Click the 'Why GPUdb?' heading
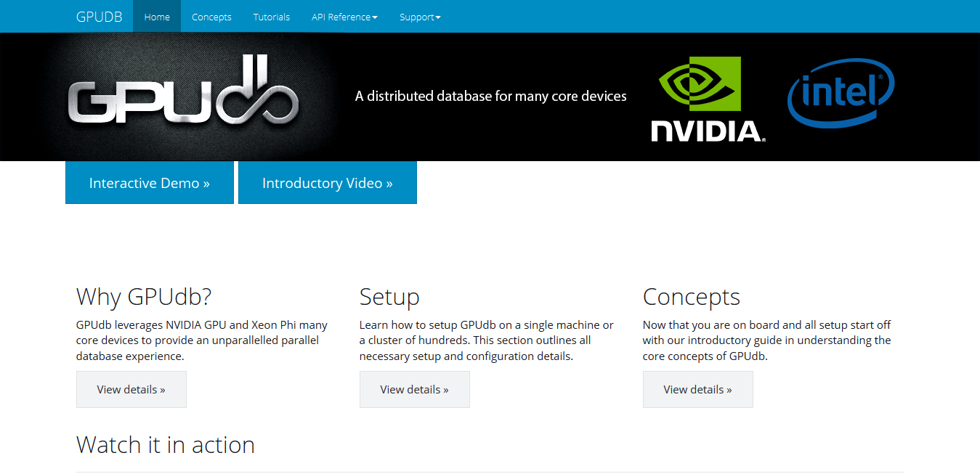The height and width of the screenshot is (474, 980). [144, 297]
